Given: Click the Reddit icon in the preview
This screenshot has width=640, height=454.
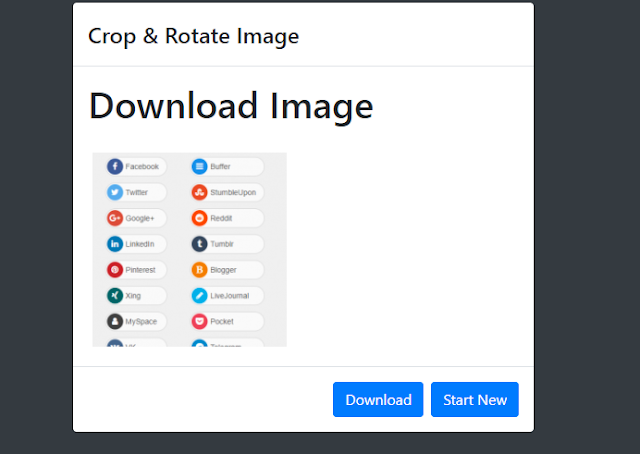Looking at the screenshot, I should (200, 218).
